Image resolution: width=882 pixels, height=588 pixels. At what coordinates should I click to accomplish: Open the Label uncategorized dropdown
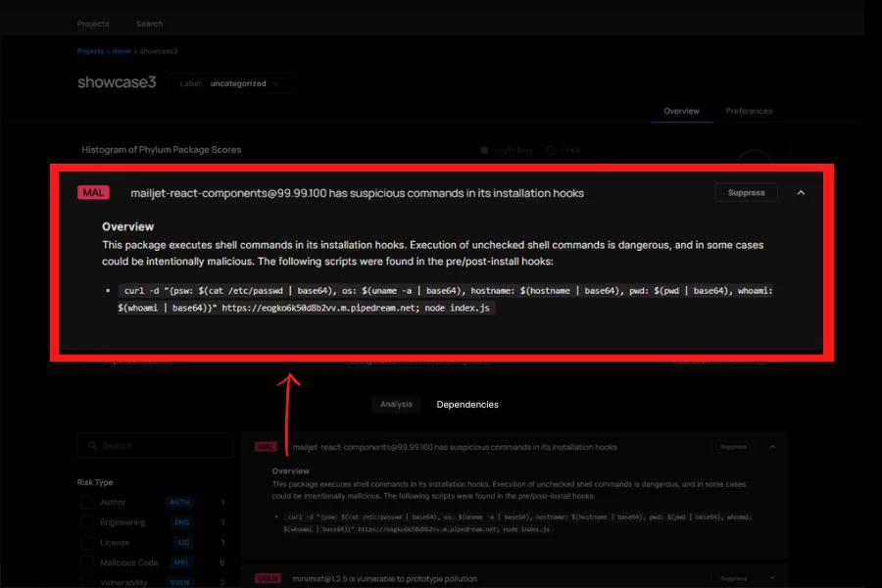[x=230, y=84]
